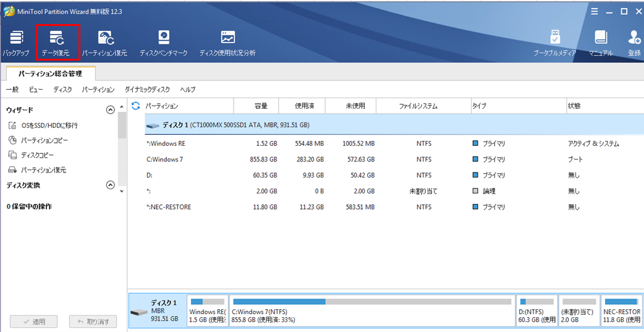
Task: Click the Windows RE block in the disk map
Action: pos(208,310)
